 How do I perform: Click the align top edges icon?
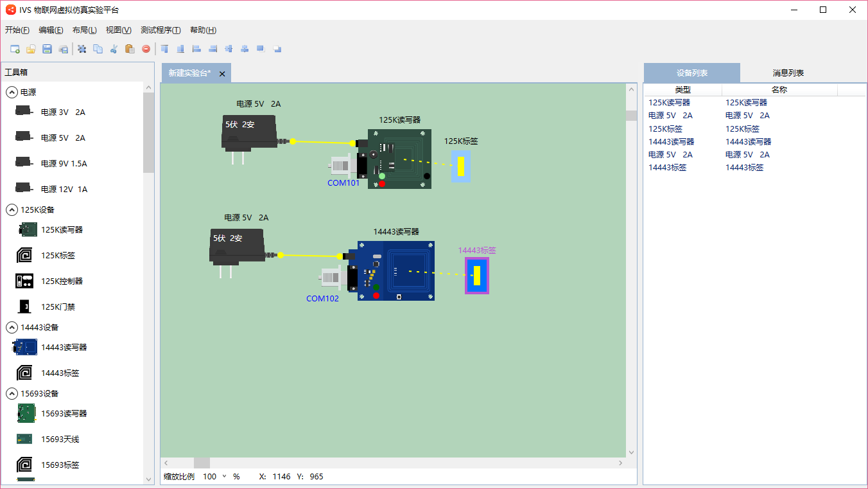[165, 49]
